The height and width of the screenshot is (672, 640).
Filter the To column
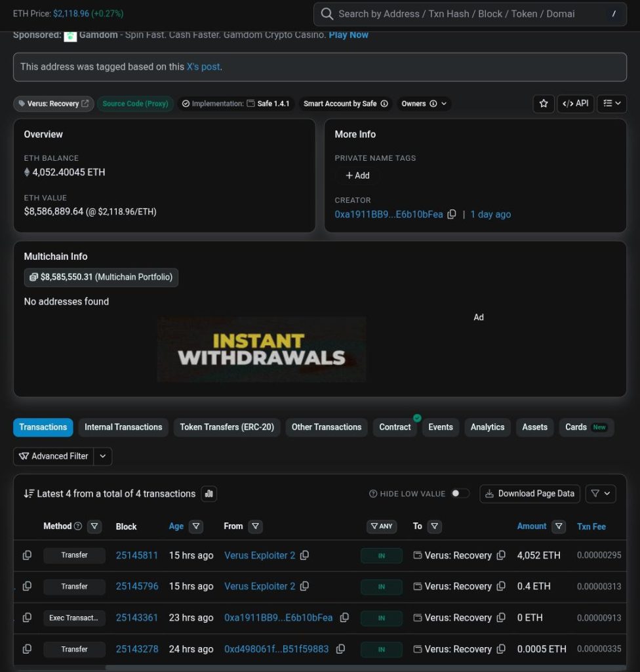pos(434,526)
